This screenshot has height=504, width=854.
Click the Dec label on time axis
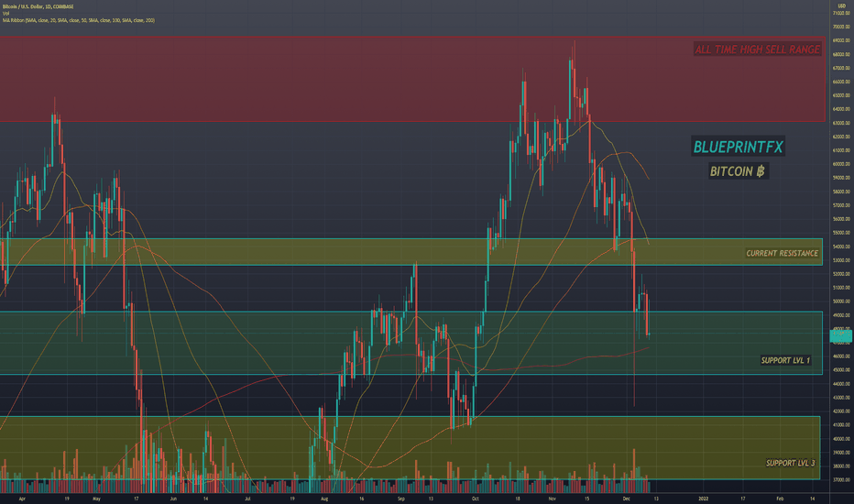627,499
